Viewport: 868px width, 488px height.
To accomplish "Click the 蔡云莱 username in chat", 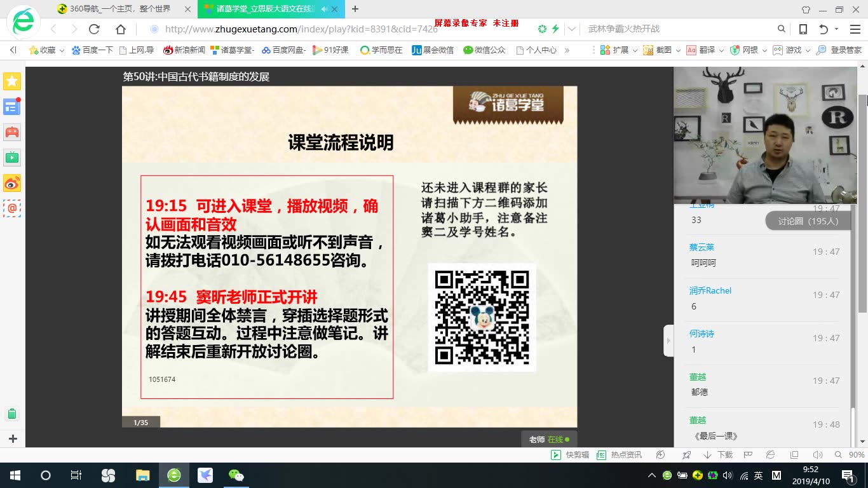I will [x=702, y=247].
